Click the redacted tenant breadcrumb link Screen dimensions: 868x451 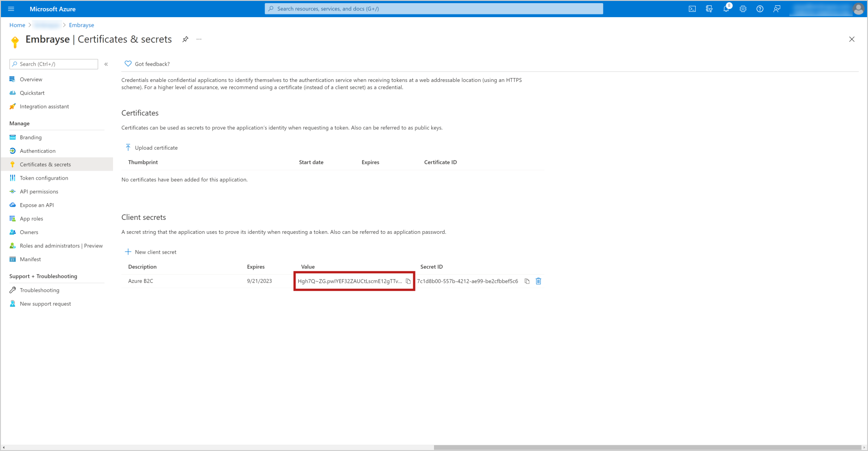click(47, 25)
